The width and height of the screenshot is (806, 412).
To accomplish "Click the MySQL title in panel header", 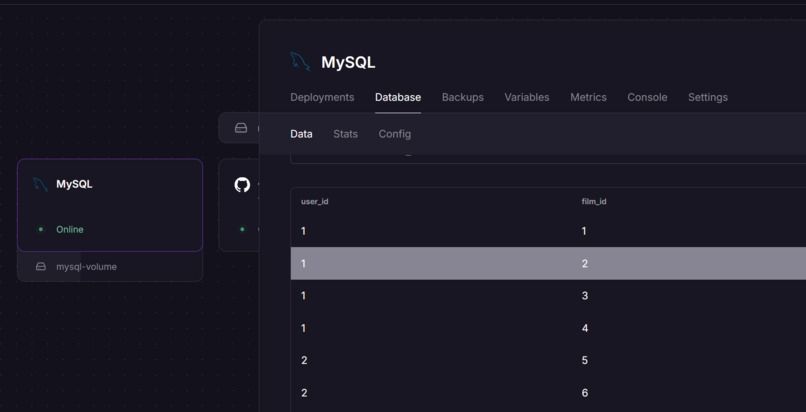I will 348,63.
